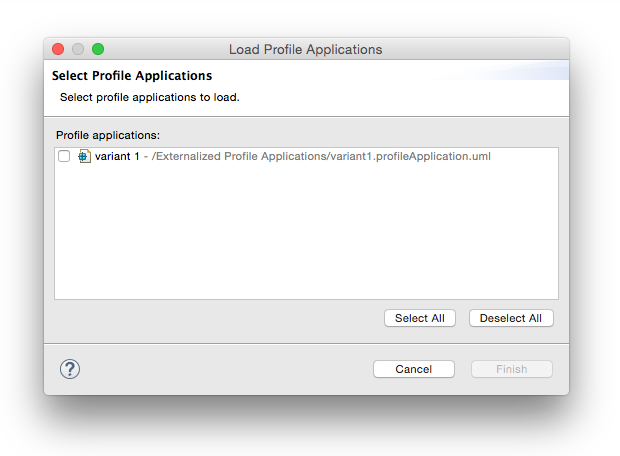Click the 'Profile applications:' label
Image resolution: width=620 pixels, height=456 pixels.
[x=108, y=135]
